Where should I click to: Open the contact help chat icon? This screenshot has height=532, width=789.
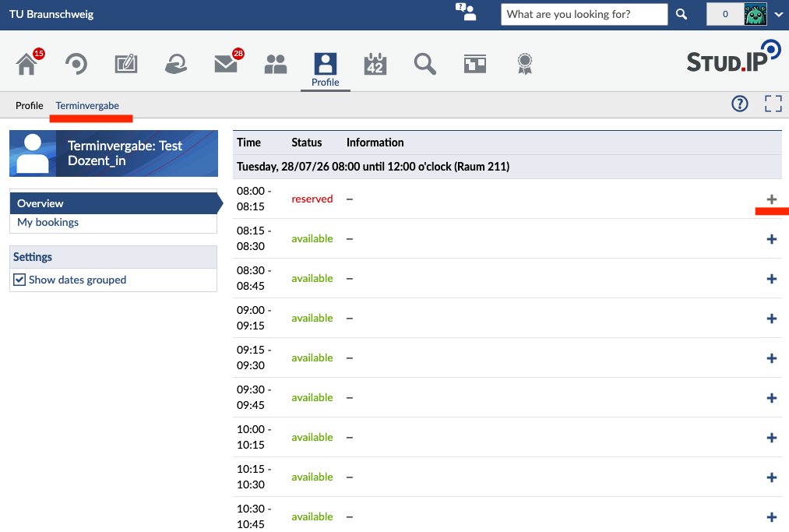pos(466,12)
